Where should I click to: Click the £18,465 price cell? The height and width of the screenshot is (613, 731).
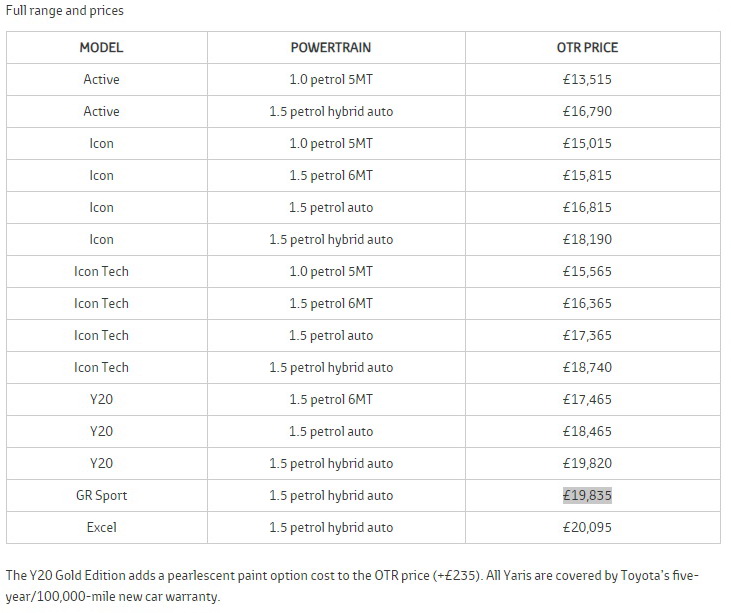(587, 431)
